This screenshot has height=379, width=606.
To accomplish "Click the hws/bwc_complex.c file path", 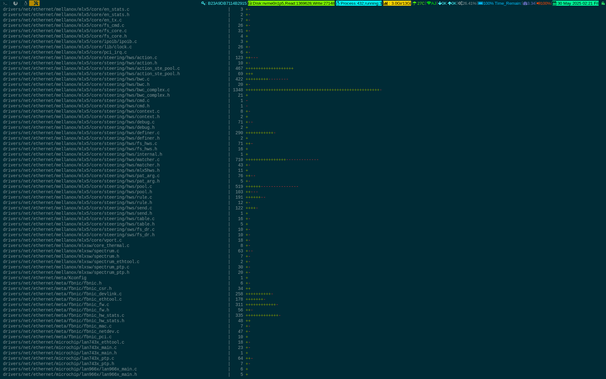I will 86,90.
